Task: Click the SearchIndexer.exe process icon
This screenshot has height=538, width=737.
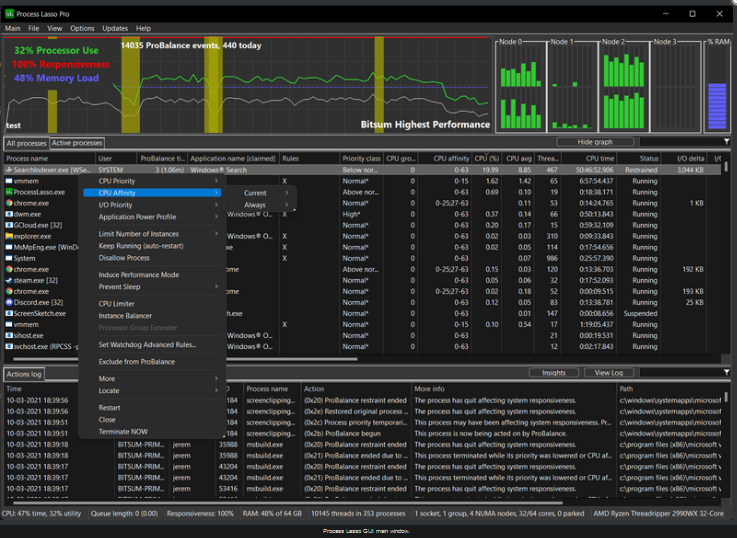Action: pos(9,170)
